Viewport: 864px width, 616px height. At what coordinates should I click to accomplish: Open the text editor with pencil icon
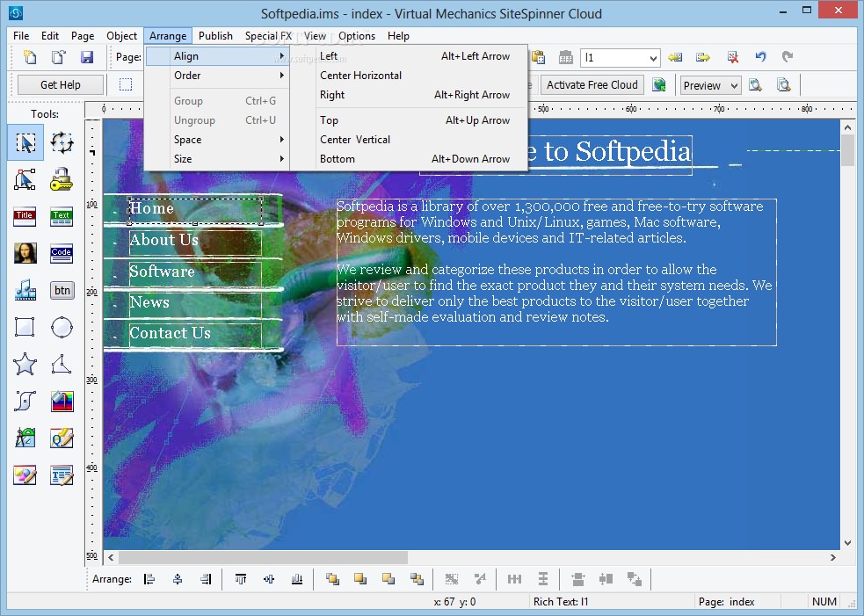coord(62,475)
